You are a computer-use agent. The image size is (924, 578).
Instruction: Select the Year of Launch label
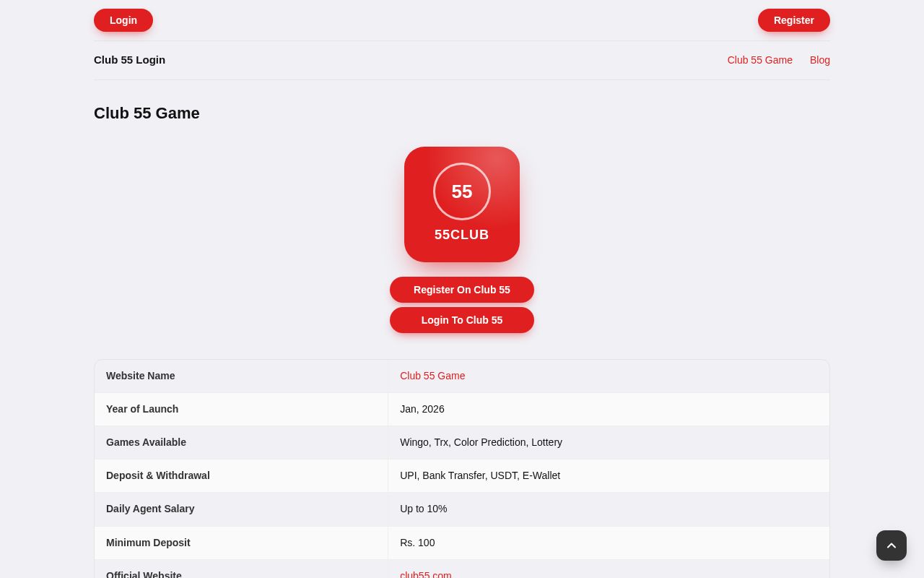[142, 409]
